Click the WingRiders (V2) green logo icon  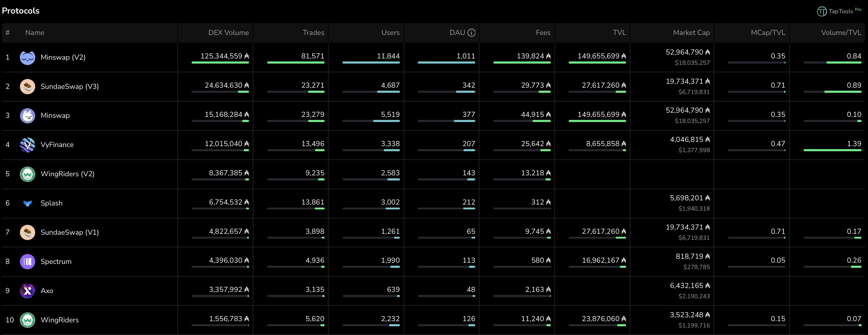tap(27, 174)
